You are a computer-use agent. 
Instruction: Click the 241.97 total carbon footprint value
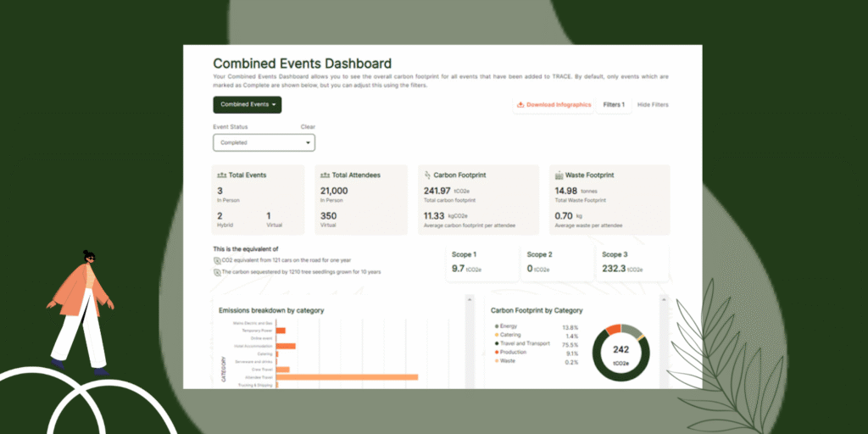point(437,191)
